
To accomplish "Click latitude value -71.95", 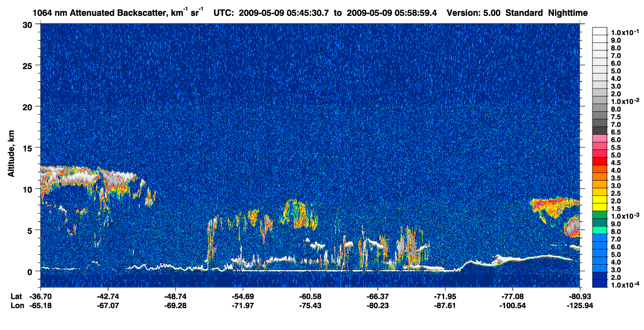I will coord(445,296).
